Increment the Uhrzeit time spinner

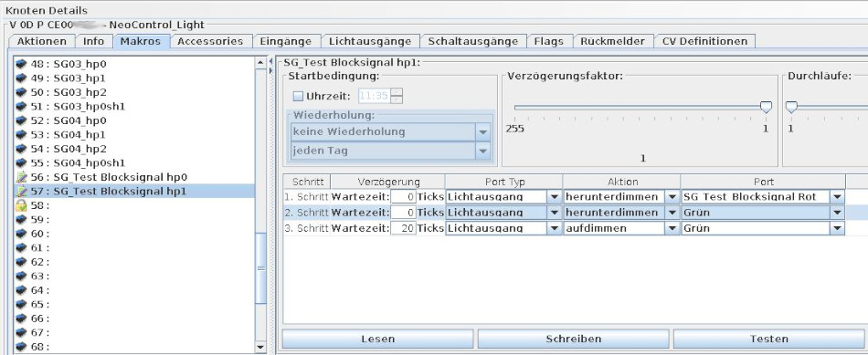pos(397,92)
